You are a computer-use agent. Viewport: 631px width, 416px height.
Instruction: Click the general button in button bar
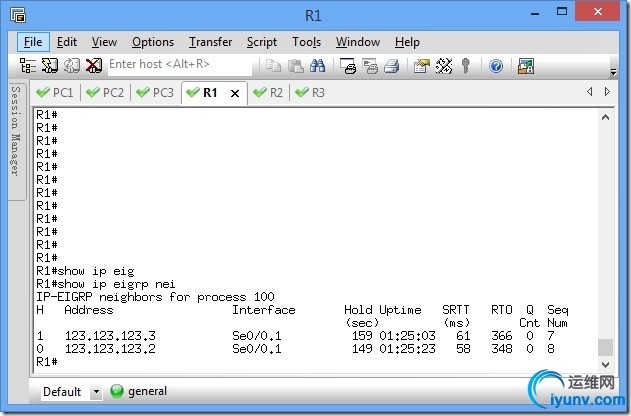pyautogui.click(x=139, y=391)
